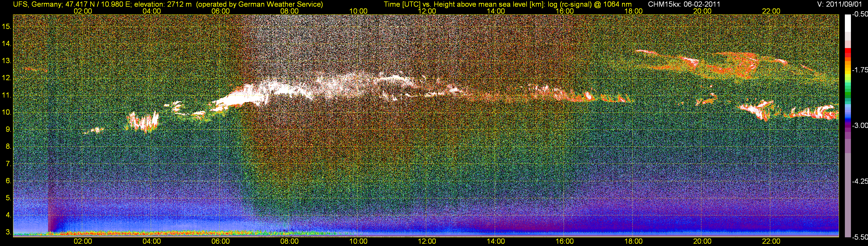Click '(operated by German Weather Service)' text
The image size is (868, 246).
click(x=260, y=4)
